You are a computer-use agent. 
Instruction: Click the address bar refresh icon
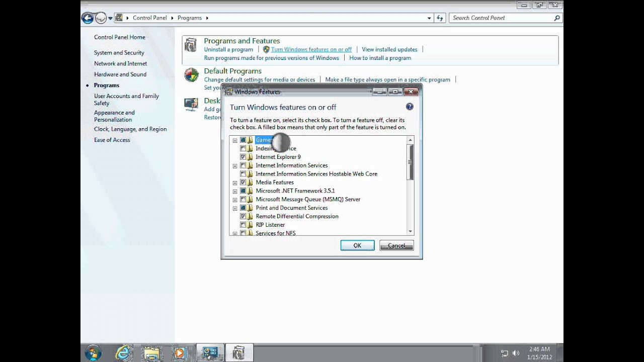coord(440,18)
